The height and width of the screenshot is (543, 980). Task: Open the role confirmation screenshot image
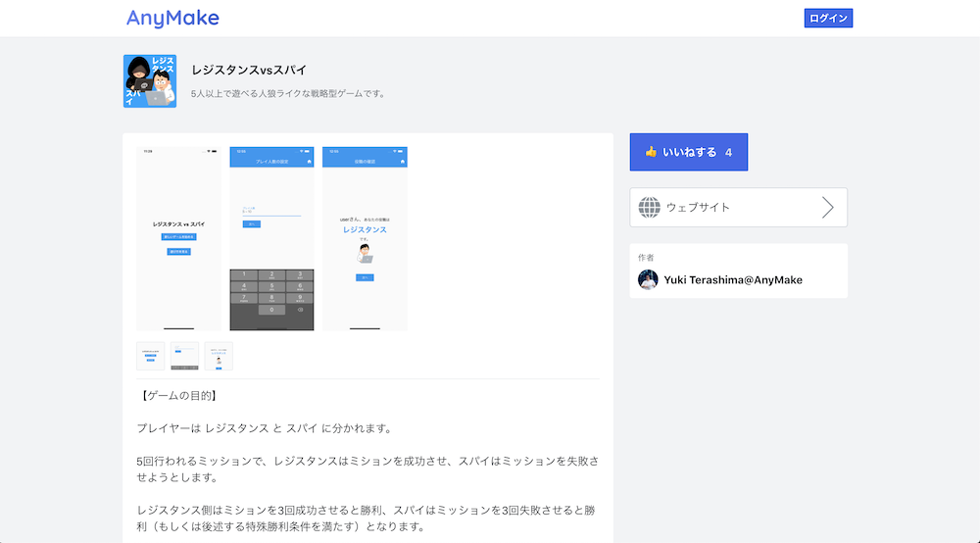[x=365, y=238]
